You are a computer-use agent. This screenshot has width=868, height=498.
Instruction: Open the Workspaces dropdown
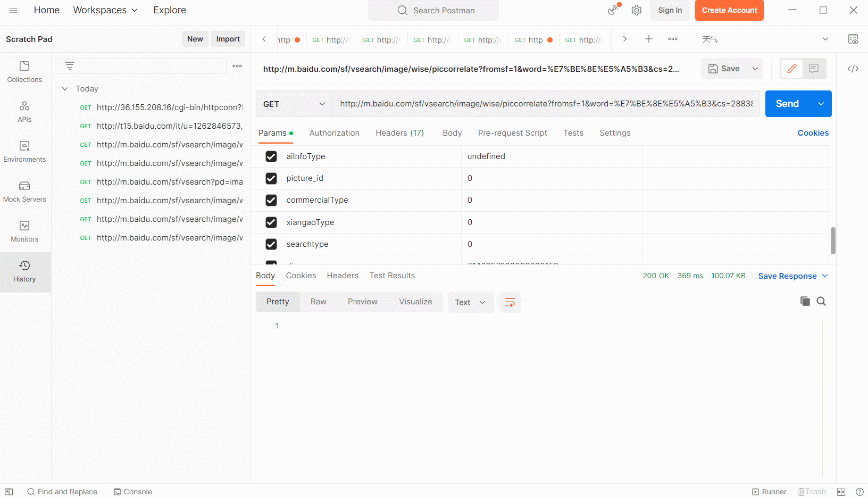tap(105, 10)
